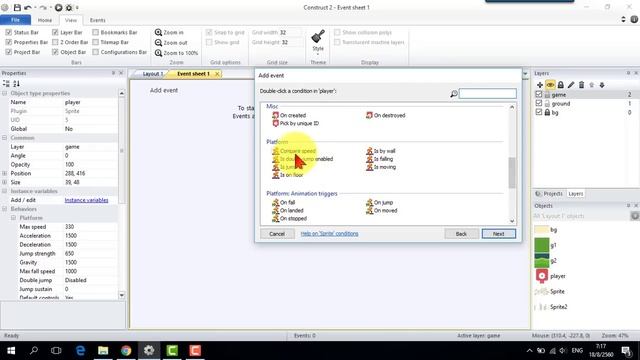Screen dimensions: 640x360
Task: Click the Back button
Action: click(x=461, y=234)
